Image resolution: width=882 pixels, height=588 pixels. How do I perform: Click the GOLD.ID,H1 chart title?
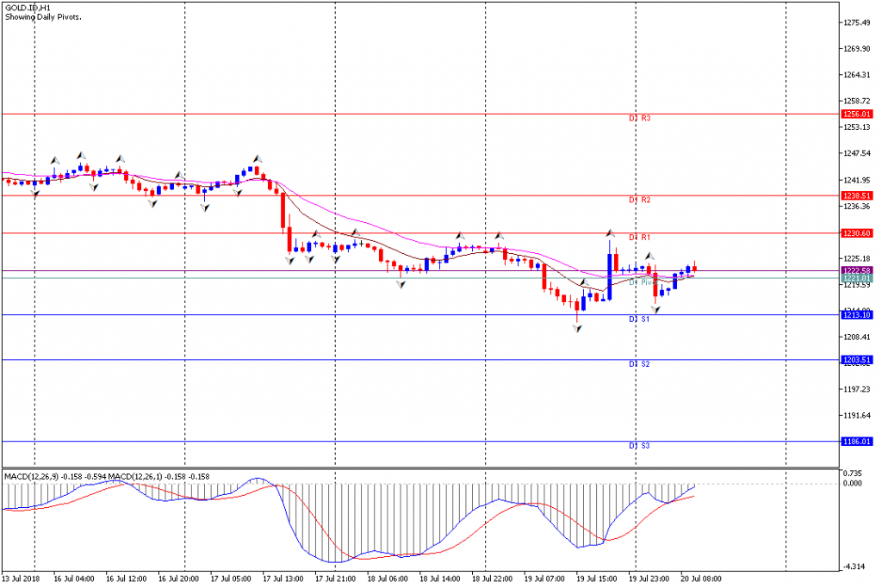(x=28, y=9)
